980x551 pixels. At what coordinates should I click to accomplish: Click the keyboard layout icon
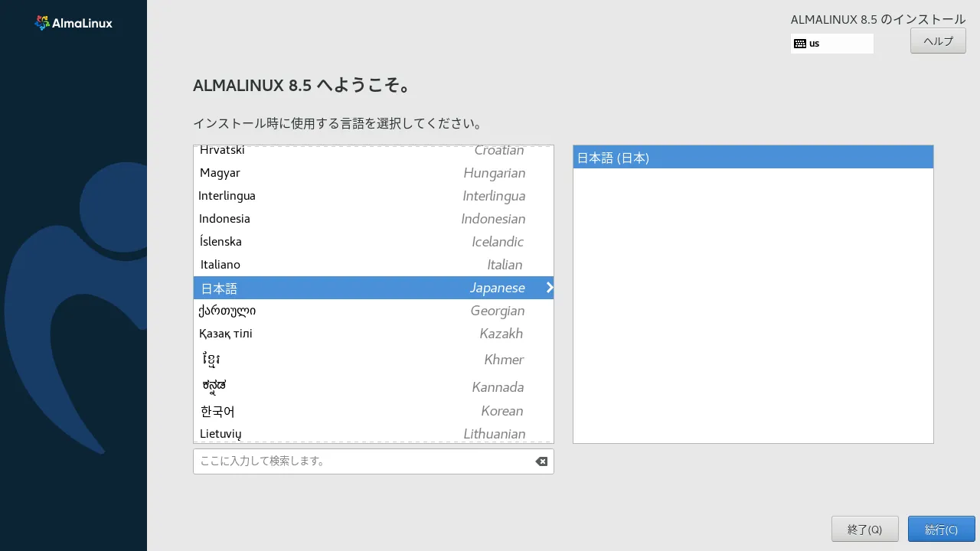coord(800,44)
